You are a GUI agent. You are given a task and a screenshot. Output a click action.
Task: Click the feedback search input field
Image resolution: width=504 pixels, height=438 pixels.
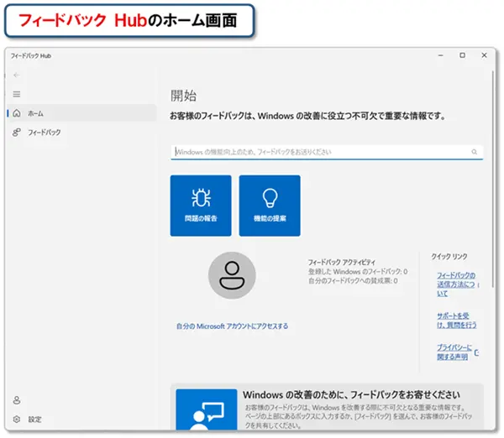327,152
